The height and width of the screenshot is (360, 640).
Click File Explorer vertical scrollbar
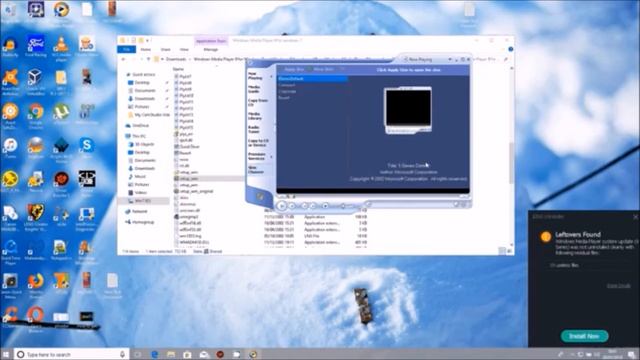511,163
